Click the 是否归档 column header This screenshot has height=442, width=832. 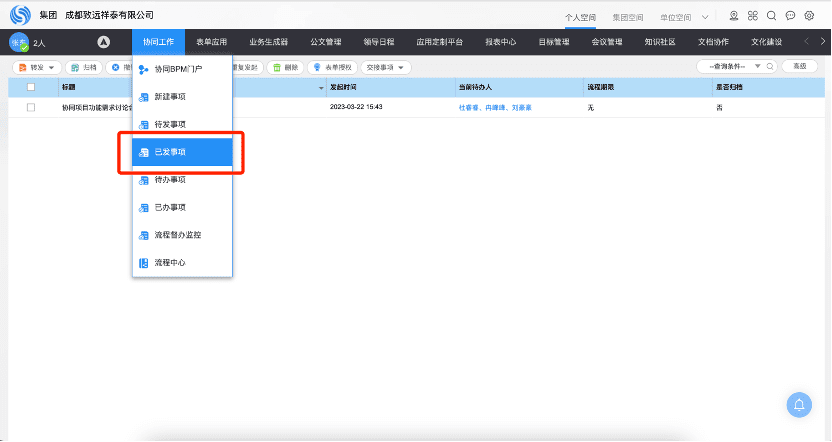tap(729, 87)
